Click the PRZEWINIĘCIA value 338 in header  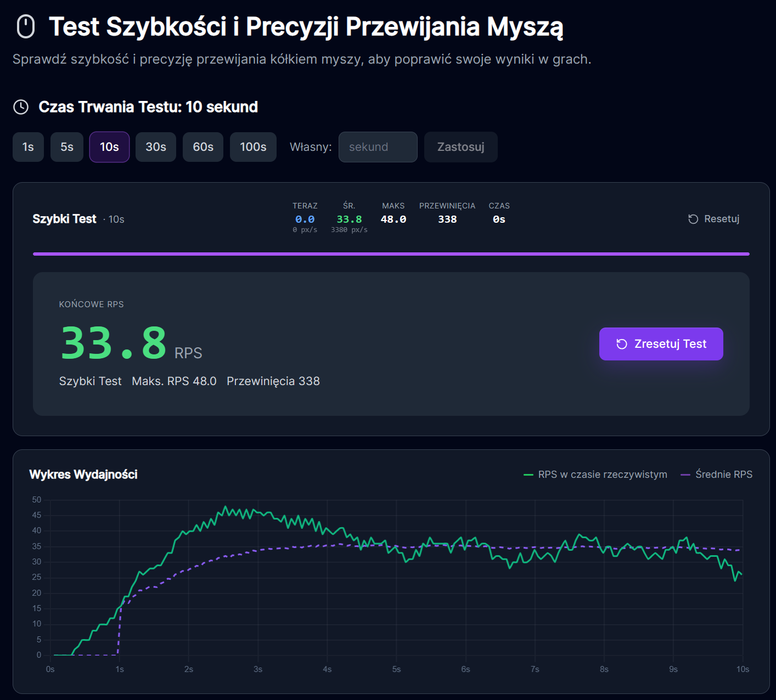tap(447, 219)
